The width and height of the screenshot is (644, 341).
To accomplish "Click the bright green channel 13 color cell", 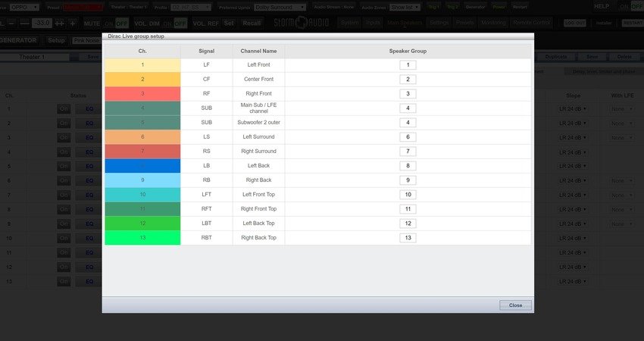I will click(x=142, y=237).
